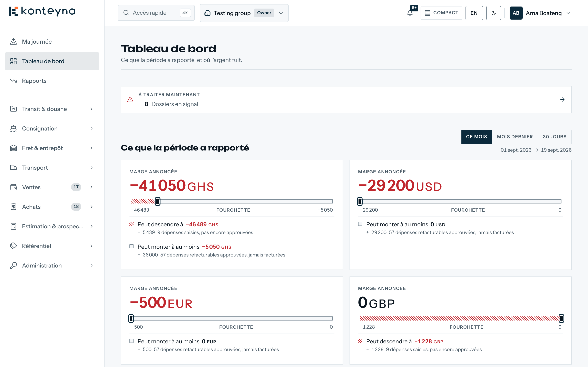
Task: Toggle COMPACT density view
Action: [x=441, y=13]
